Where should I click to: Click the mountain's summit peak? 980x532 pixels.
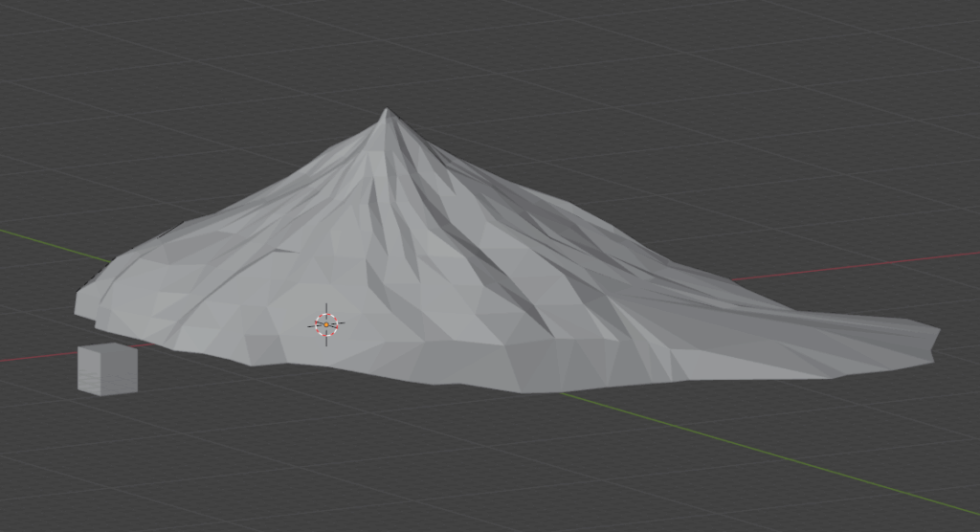point(386,113)
